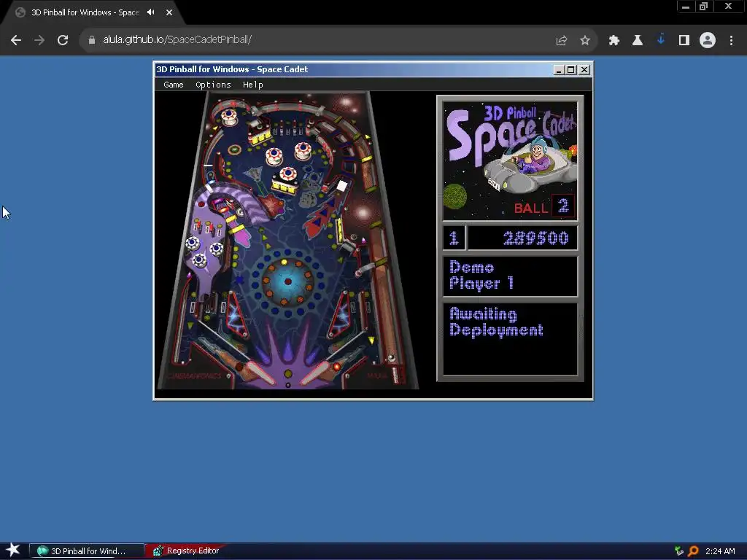Reload the pinball web page
This screenshot has width=747, height=560.
click(x=63, y=40)
